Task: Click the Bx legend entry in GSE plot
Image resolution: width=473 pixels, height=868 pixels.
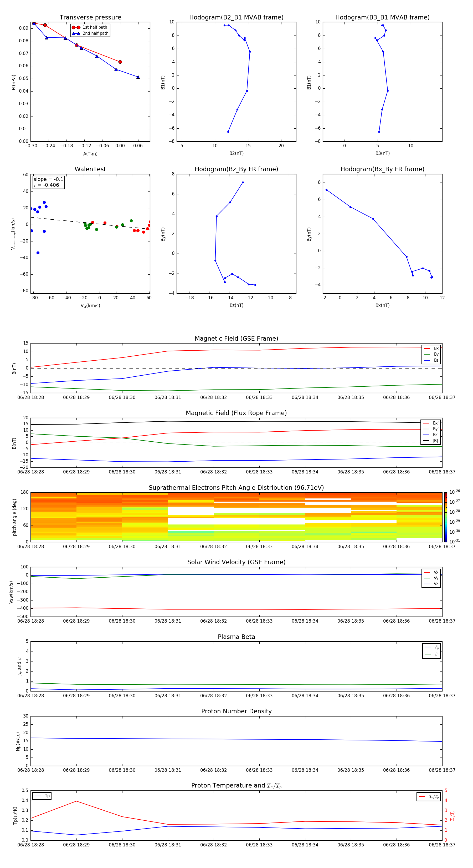Action: coord(431,349)
